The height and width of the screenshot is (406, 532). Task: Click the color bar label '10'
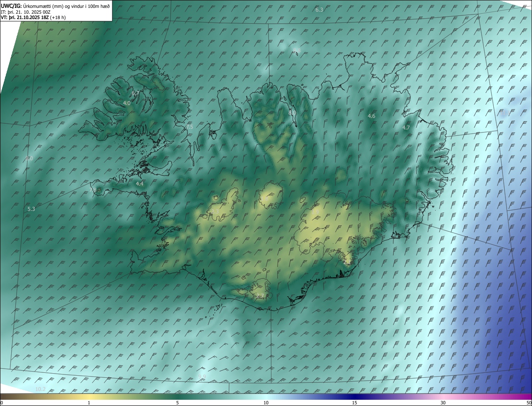click(x=266, y=403)
